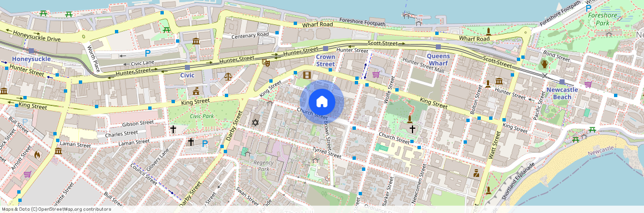Click the Honeysuckle Drive street label

(x=37, y=36)
